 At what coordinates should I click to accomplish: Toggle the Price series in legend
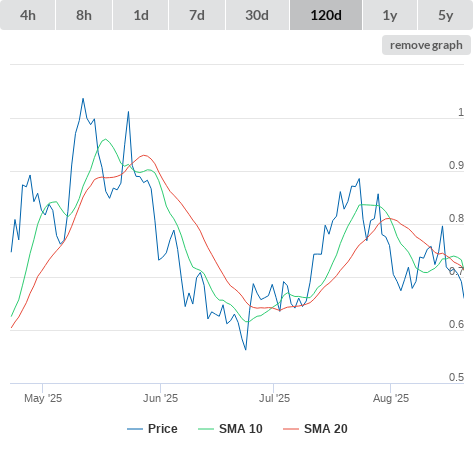[163, 429]
